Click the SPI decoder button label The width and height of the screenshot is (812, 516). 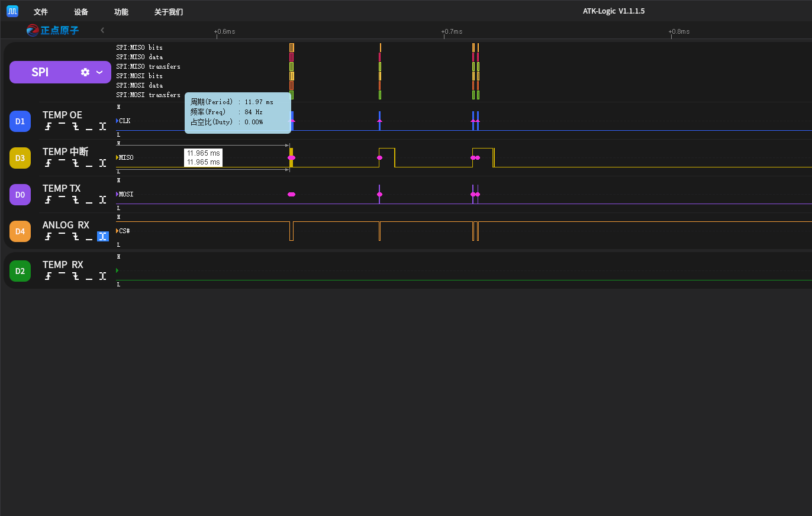pyautogui.click(x=40, y=72)
